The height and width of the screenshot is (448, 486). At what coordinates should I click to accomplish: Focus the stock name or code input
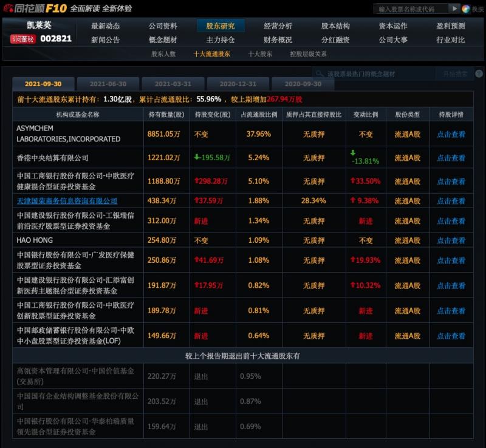(x=411, y=9)
